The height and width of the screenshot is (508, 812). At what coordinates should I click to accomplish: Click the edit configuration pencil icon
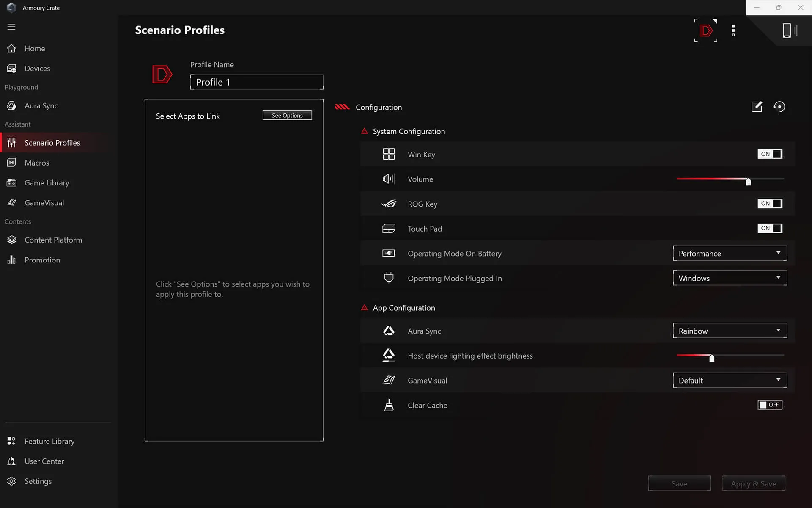tap(757, 107)
